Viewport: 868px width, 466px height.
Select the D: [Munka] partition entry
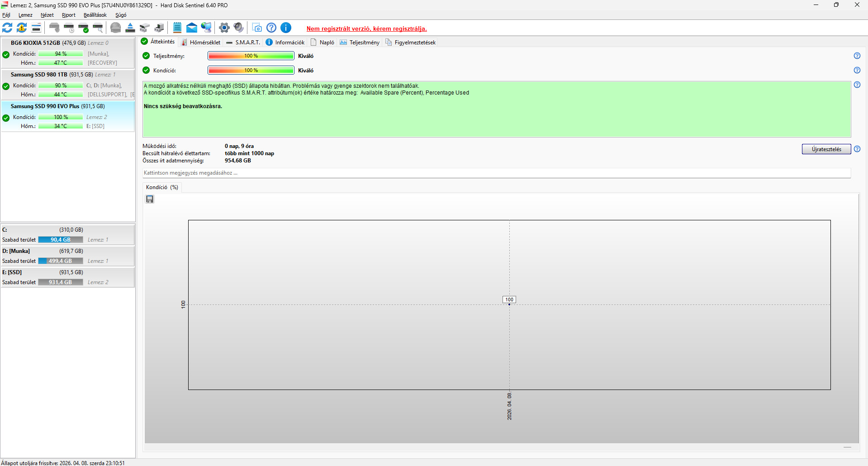(x=68, y=256)
